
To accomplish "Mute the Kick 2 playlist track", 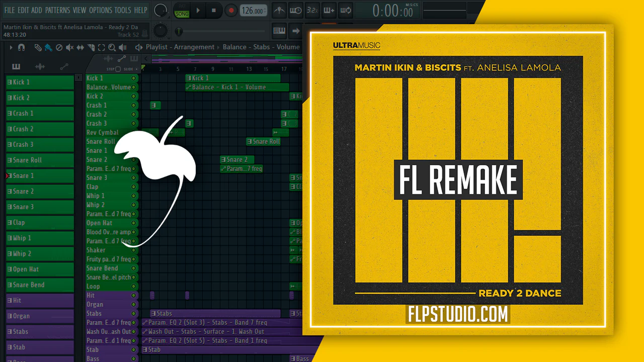I will click(134, 96).
